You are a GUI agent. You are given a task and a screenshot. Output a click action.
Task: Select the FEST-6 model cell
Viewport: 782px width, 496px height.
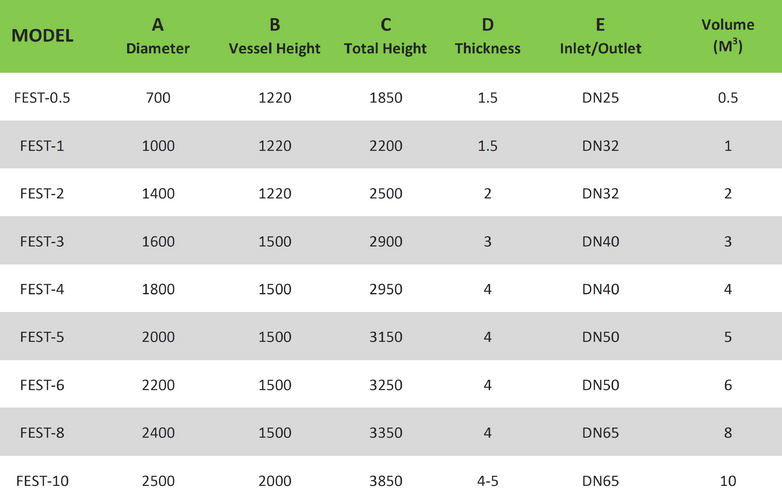[42, 385]
